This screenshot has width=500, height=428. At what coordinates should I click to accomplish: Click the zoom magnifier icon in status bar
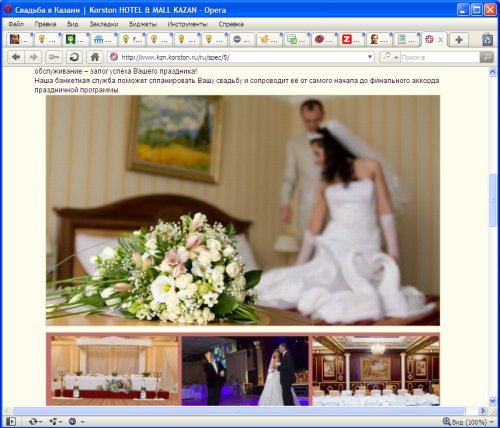click(x=447, y=422)
